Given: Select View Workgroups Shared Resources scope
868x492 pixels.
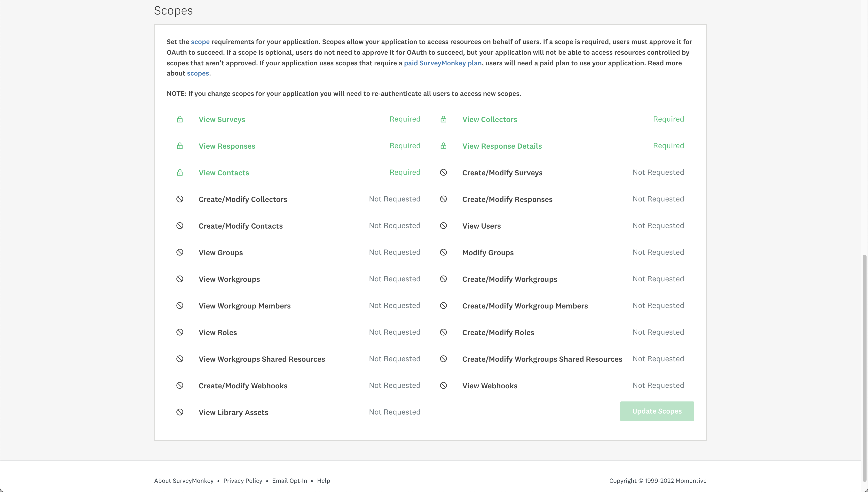Looking at the screenshot, I should [261, 359].
